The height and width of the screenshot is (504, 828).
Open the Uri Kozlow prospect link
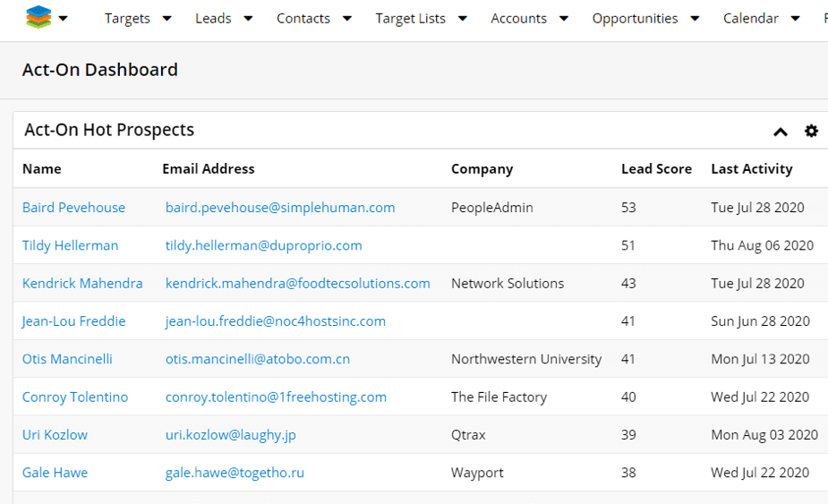(x=55, y=435)
